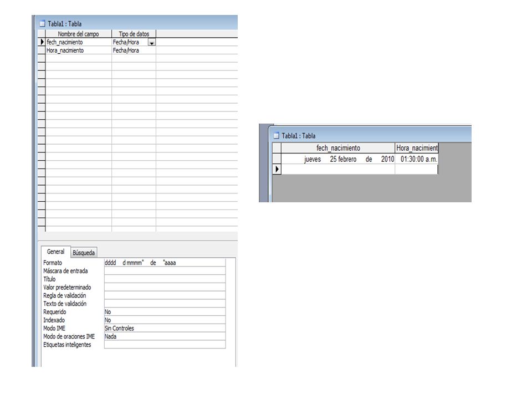Screen dimensions: 532x399
Task: Click the Modo IME property label
Action: 54,328
